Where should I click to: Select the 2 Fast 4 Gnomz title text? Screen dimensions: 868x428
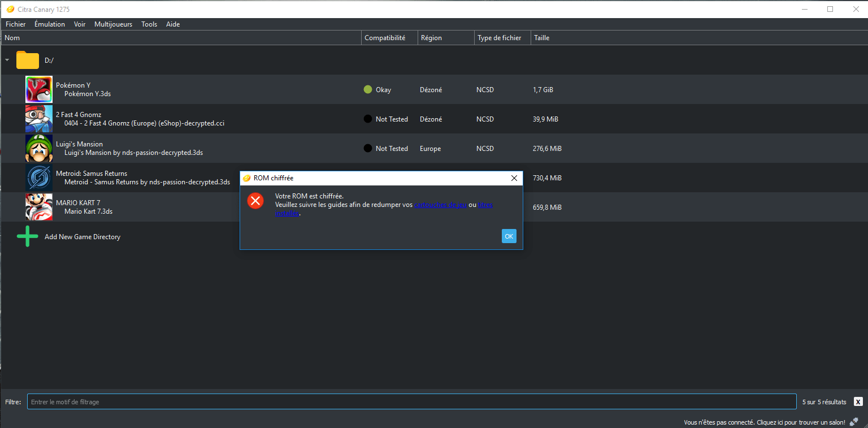click(79, 115)
